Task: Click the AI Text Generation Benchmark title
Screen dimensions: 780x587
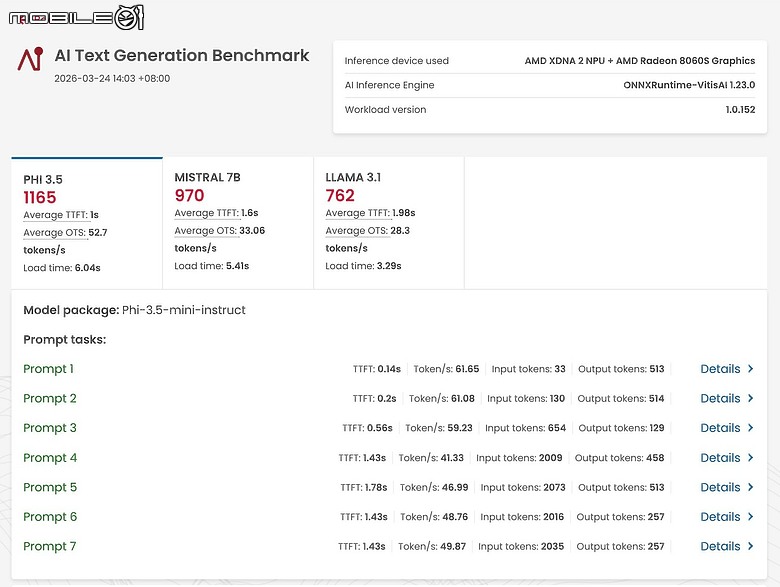Action: 181,56
